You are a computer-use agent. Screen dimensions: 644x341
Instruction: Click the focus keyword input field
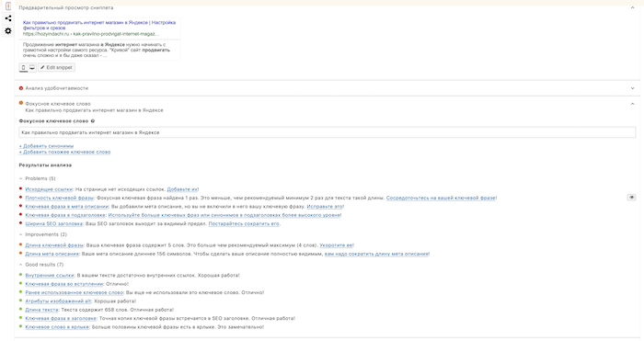click(x=327, y=132)
